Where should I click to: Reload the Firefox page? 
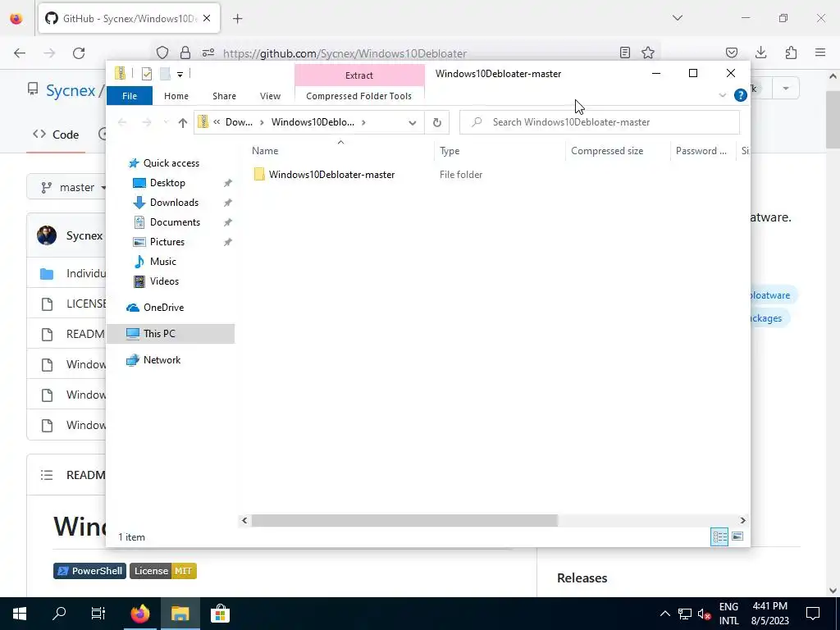[x=79, y=53]
